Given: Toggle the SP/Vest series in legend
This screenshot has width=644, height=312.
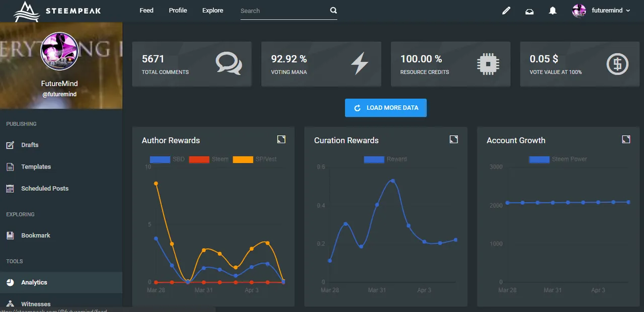Looking at the screenshot, I should 255,159.
